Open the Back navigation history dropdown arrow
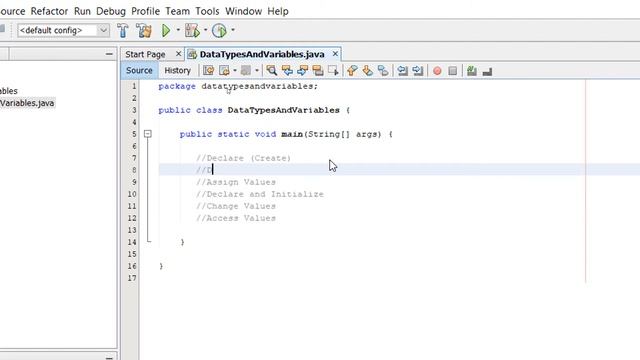The image size is (640, 360). click(235, 71)
